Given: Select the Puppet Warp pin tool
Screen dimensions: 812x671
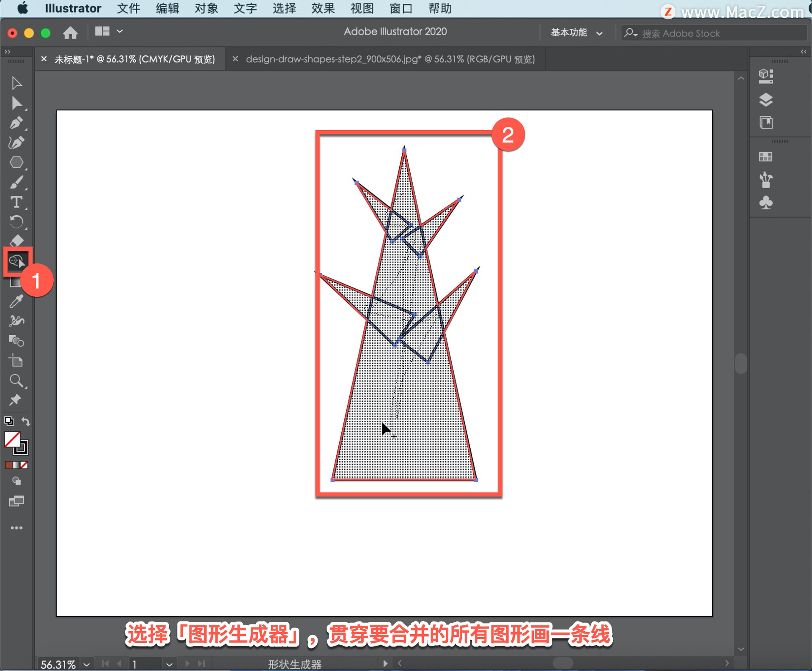Looking at the screenshot, I should coord(16,400).
